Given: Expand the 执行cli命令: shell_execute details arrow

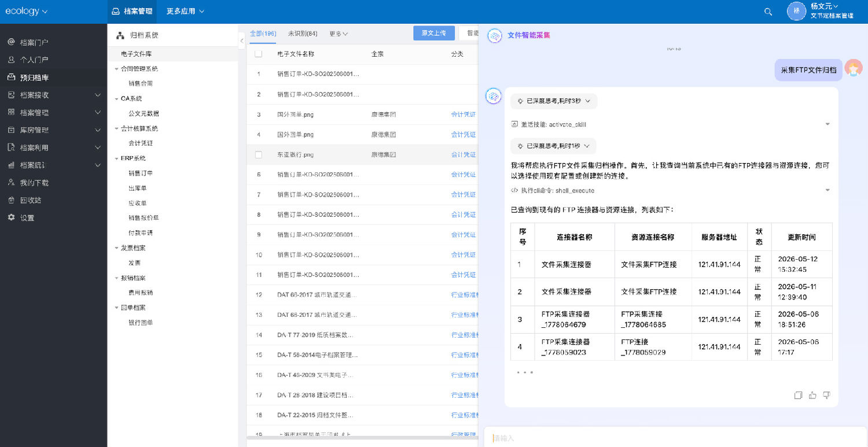Looking at the screenshot, I should point(827,190).
